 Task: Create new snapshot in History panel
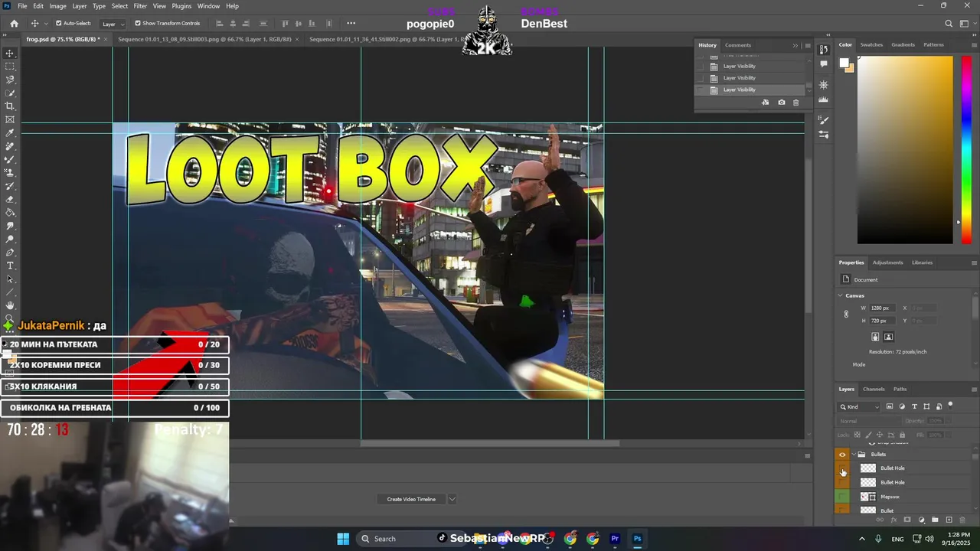tap(781, 103)
